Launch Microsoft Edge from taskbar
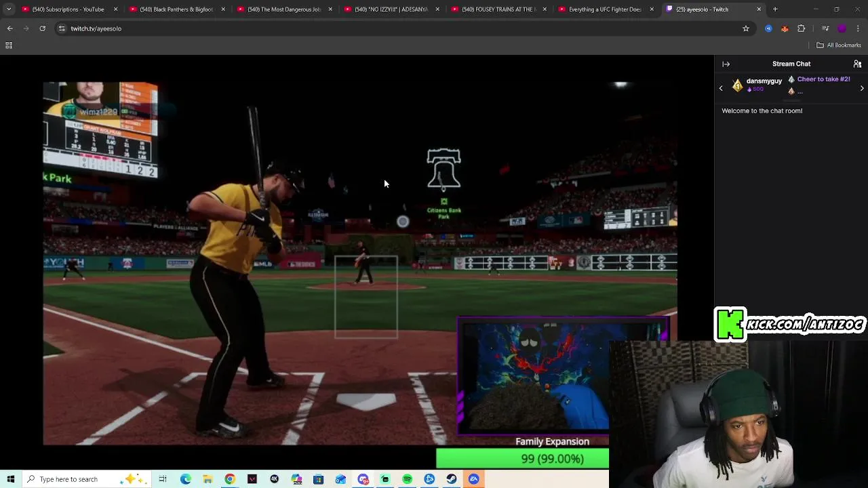Image resolution: width=868 pixels, height=488 pixels. pos(185,479)
